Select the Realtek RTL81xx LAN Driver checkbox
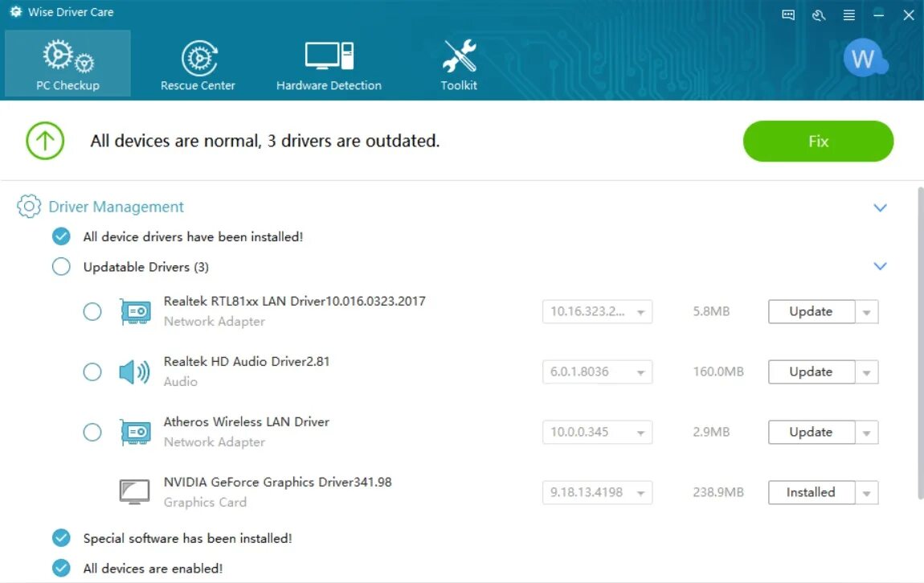924x583 pixels. [x=92, y=311]
